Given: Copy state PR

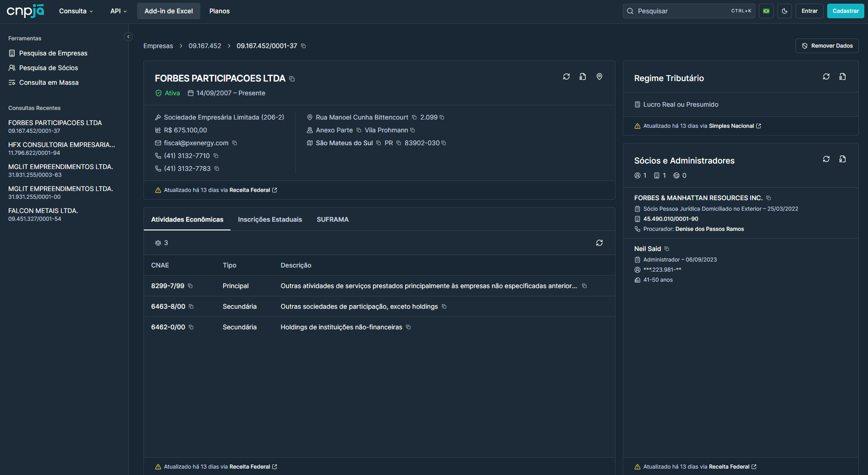Looking at the screenshot, I should tap(399, 143).
